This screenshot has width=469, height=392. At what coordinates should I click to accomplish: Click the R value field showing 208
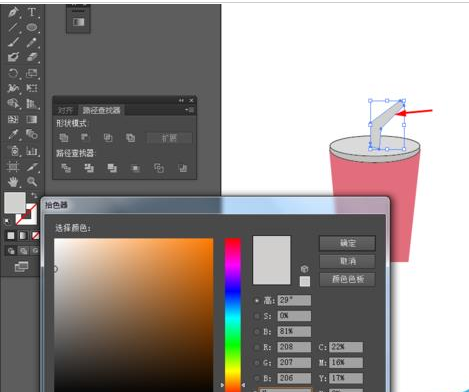point(294,347)
